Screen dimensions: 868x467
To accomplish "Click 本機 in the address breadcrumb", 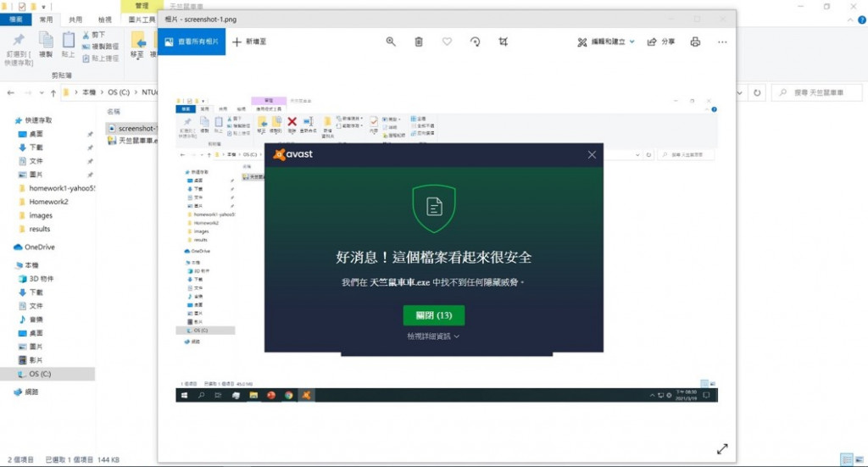I will [89, 92].
